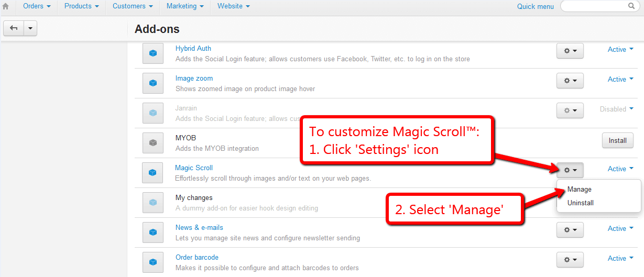Open Image zoom settings gear
Viewport: 644px width, 277px height.
(x=570, y=81)
